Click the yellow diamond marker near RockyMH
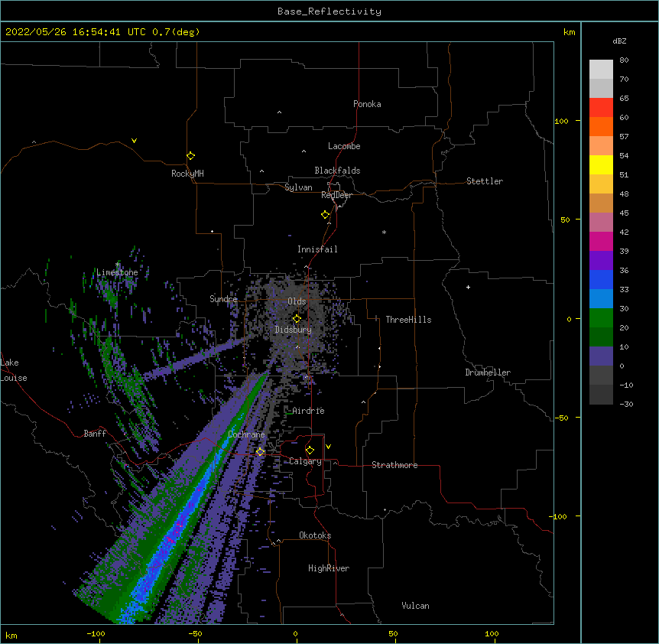659x644 pixels. pos(191,156)
